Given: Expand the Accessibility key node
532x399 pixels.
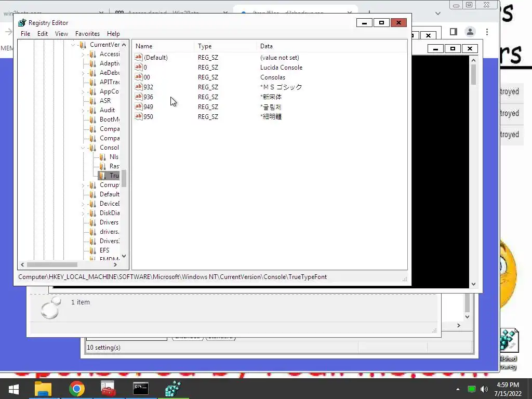Looking at the screenshot, I should click(x=83, y=54).
